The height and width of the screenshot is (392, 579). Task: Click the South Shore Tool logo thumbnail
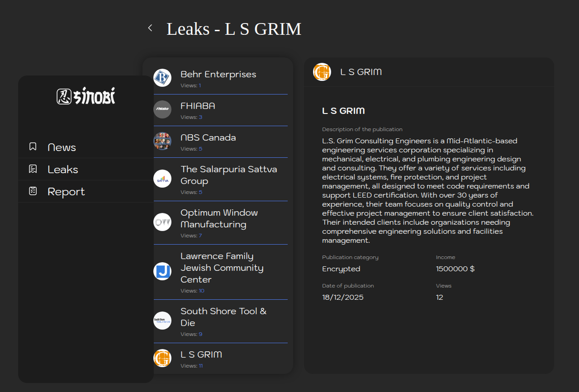(162, 321)
